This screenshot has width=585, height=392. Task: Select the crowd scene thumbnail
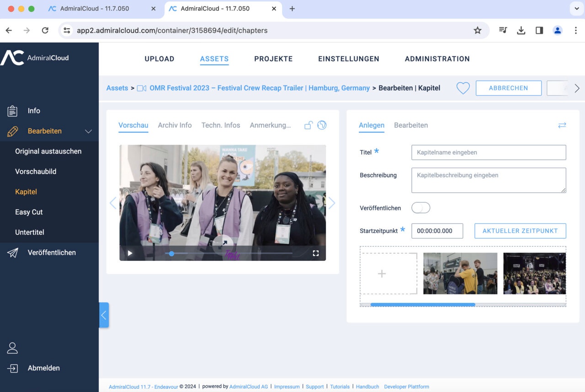click(x=534, y=273)
